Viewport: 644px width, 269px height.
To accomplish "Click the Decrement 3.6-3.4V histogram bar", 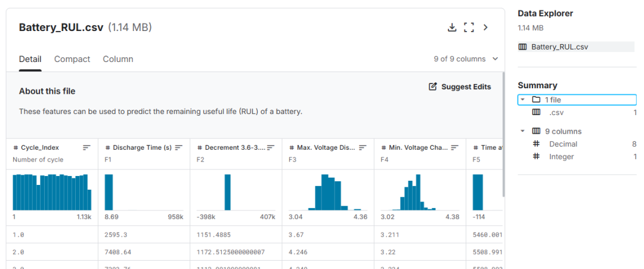I will tap(228, 192).
